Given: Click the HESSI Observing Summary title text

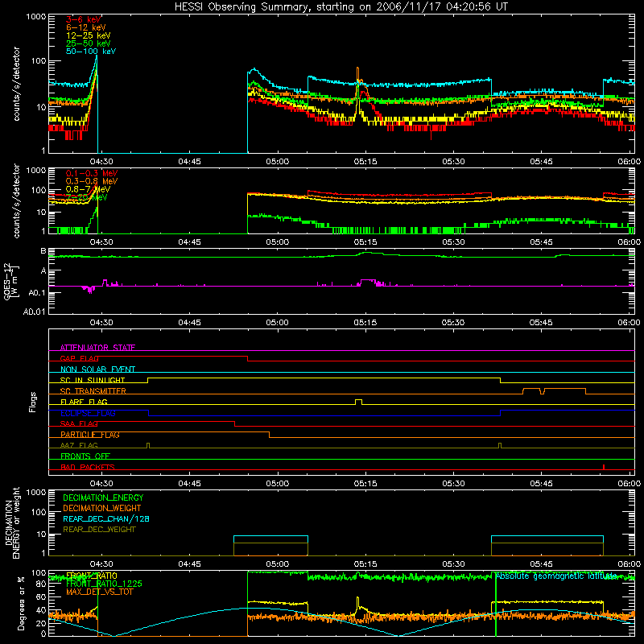Looking at the screenshot, I should pyautogui.click(x=341, y=7).
